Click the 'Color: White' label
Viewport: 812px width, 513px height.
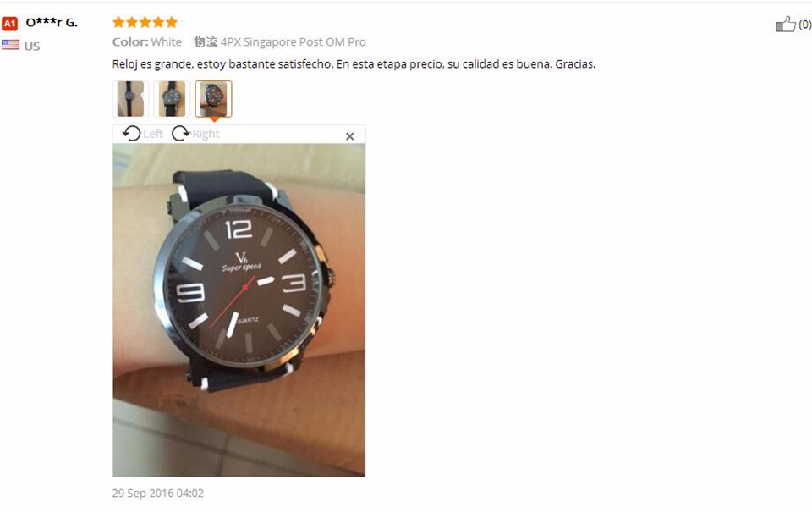pyautogui.click(x=147, y=42)
